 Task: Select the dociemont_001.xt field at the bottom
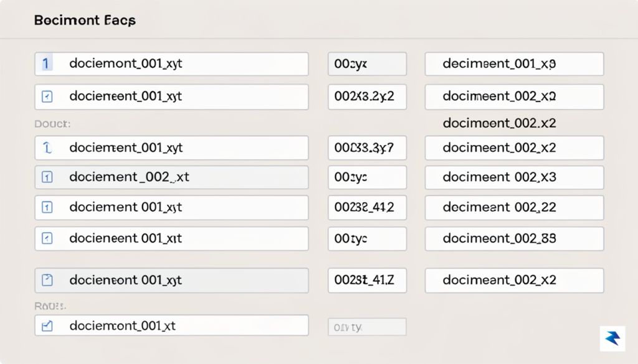tap(171, 325)
